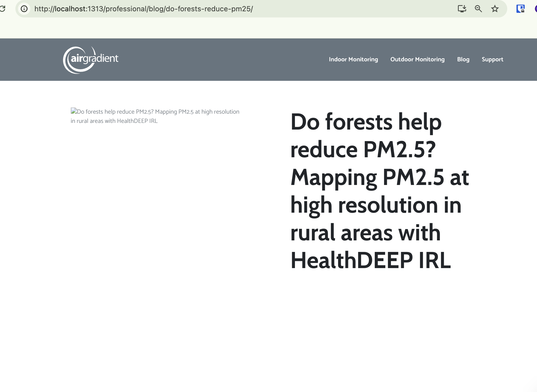Click the localhost URL in the address bar
Image resolution: width=537 pixels, height=392 pixels.
143,9
